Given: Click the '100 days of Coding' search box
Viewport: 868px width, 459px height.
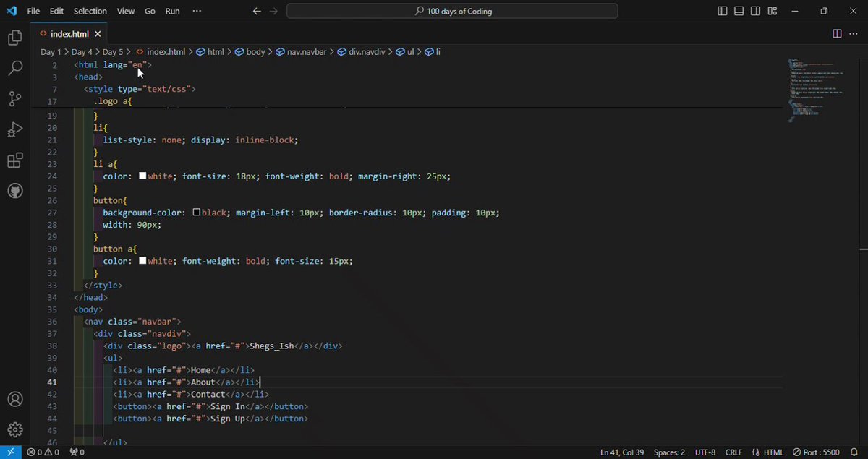Looking at the screenshot, I should coord(452,11).
